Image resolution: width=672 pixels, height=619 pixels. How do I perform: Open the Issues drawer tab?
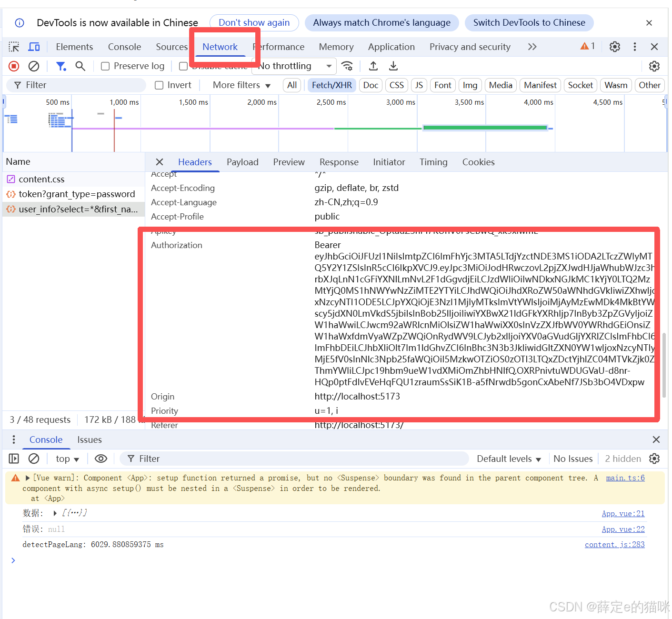click(x=90, y=439)
